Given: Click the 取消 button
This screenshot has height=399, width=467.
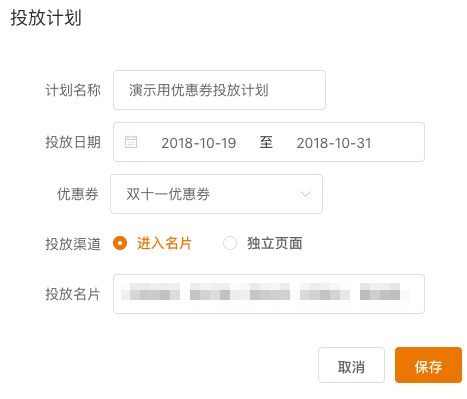Looking at the screenshot, I should 351,365.
